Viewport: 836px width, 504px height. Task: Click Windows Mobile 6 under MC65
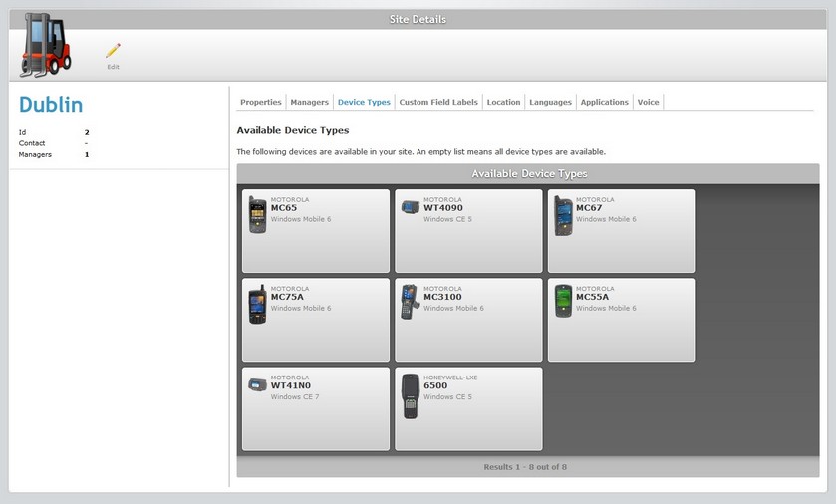[301, 219]
